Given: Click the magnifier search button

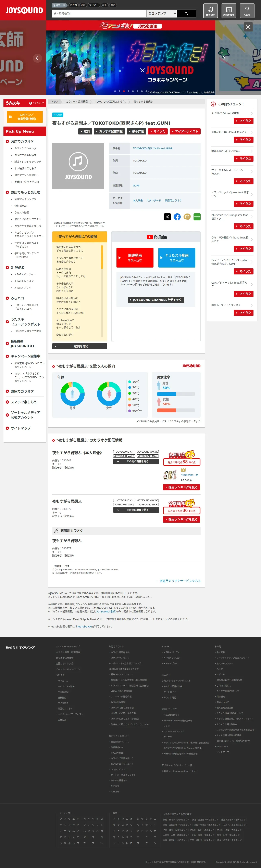Looking at the screenshot, I should pos(186,13).
